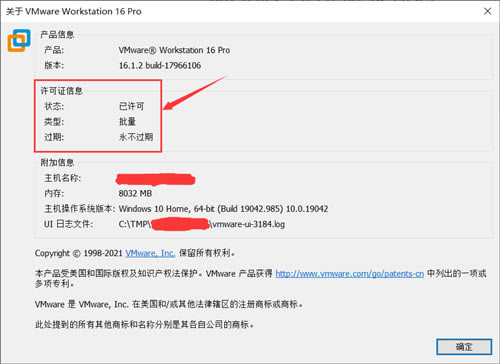Open the vmware.com patents-cn link
Viewport: 500px width, 364px height.
coord(350,274)
